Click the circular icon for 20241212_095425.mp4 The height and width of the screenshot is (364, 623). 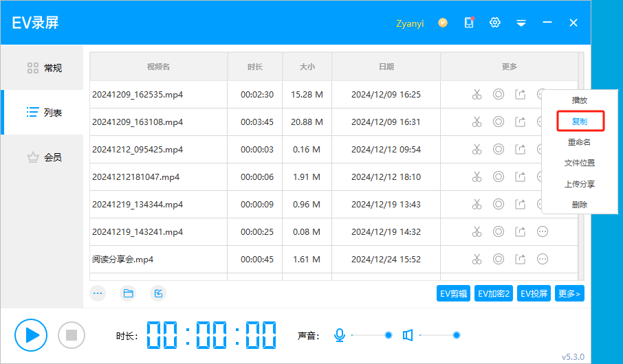[499, 150]
